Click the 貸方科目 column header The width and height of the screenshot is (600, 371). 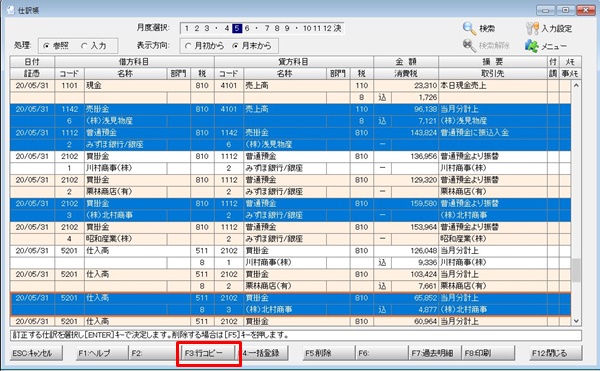(x=294, y=62)
